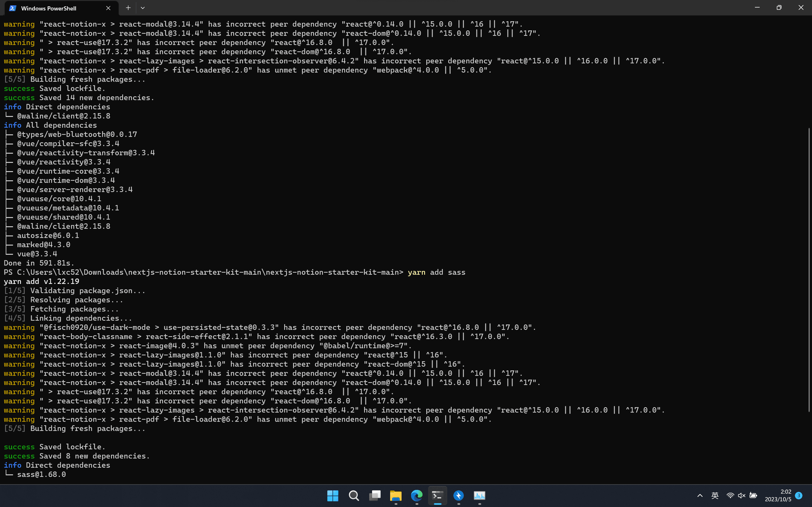Expand the new-tab profile dropdown chevron
This screenshot has width=812, height=507.
click(x=143, y=8)
